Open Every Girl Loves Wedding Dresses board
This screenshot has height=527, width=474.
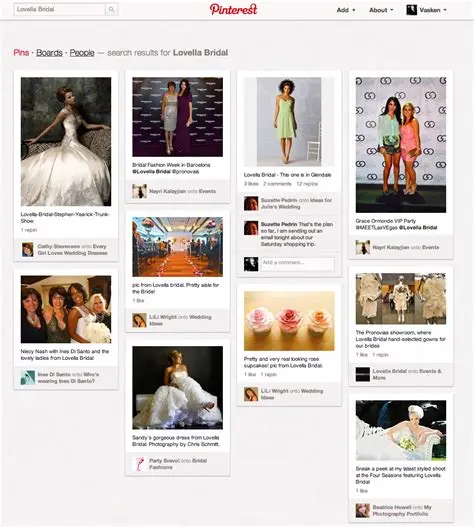click(73, 250)
